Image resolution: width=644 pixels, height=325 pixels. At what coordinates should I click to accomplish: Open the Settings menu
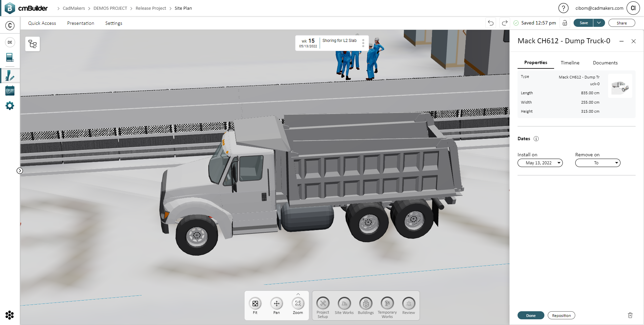[x=114, y=23]
